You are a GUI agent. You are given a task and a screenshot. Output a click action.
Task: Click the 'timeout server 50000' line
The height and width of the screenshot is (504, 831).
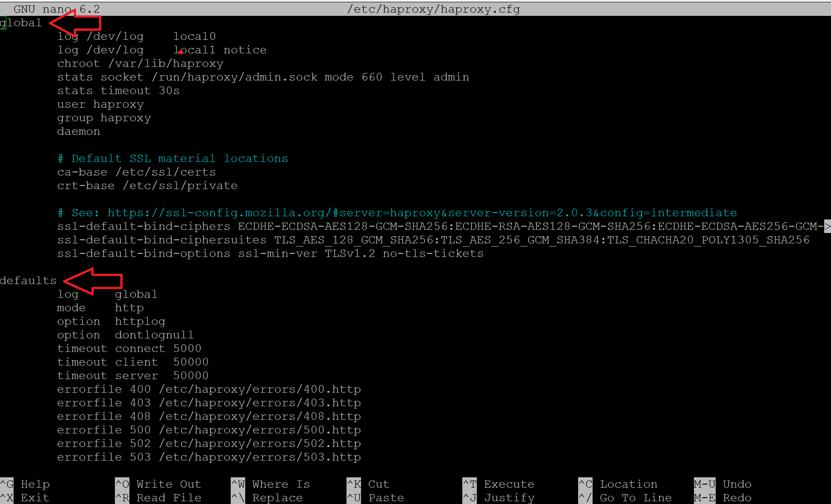pos(133,376)
